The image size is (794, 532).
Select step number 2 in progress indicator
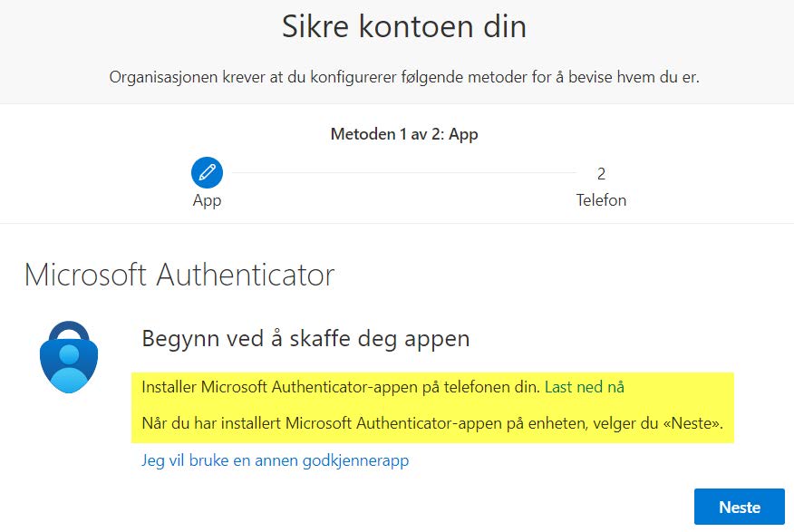pos(601,173)
